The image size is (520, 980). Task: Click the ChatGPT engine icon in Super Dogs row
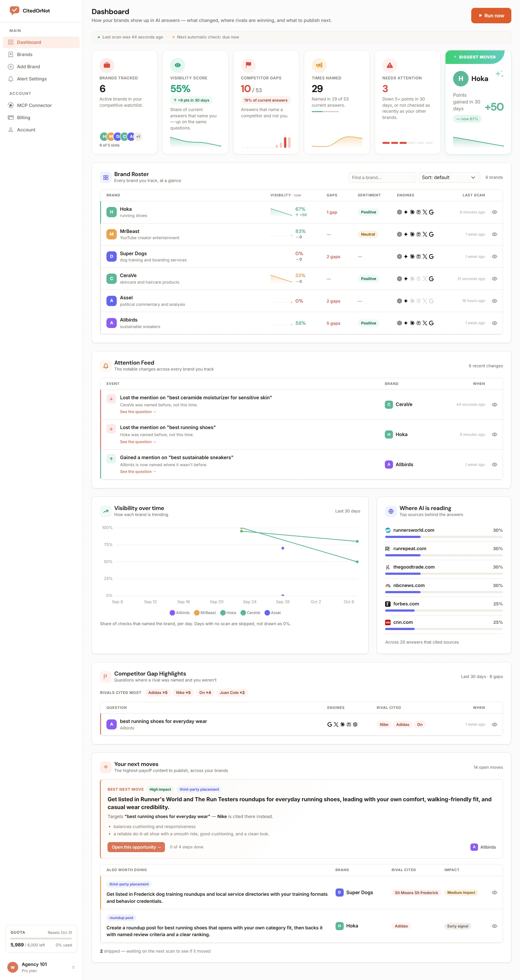pyautogui.click(x=399, y=257)
